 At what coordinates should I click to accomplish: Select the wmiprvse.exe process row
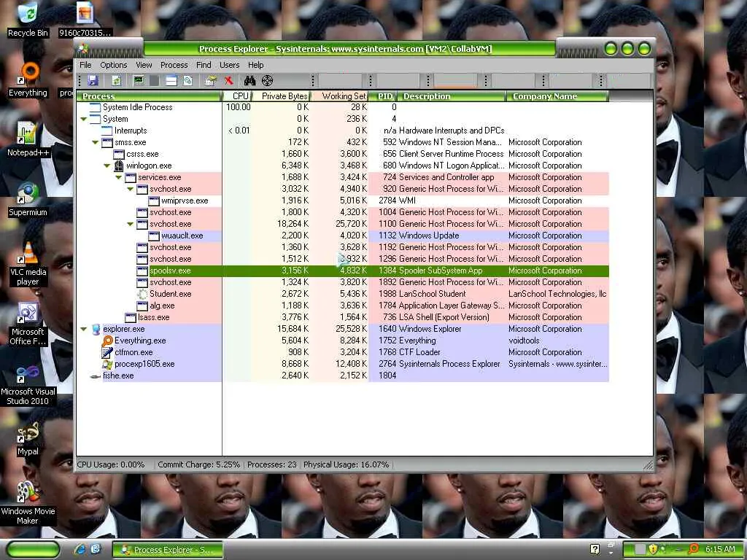(x=343, y=201)
